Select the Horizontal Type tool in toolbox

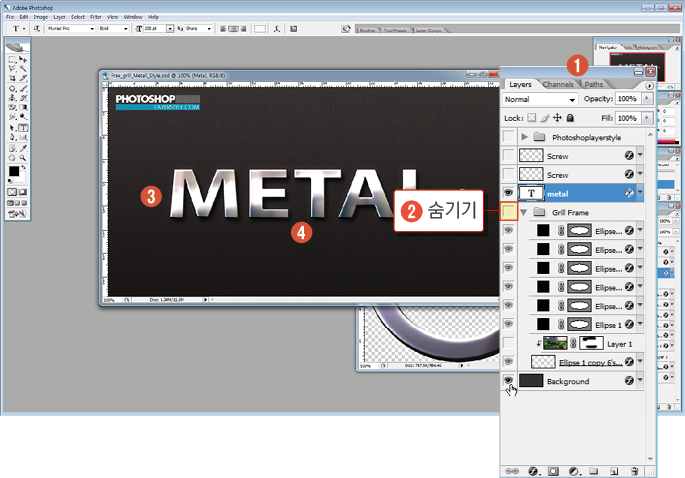[23, 128]
